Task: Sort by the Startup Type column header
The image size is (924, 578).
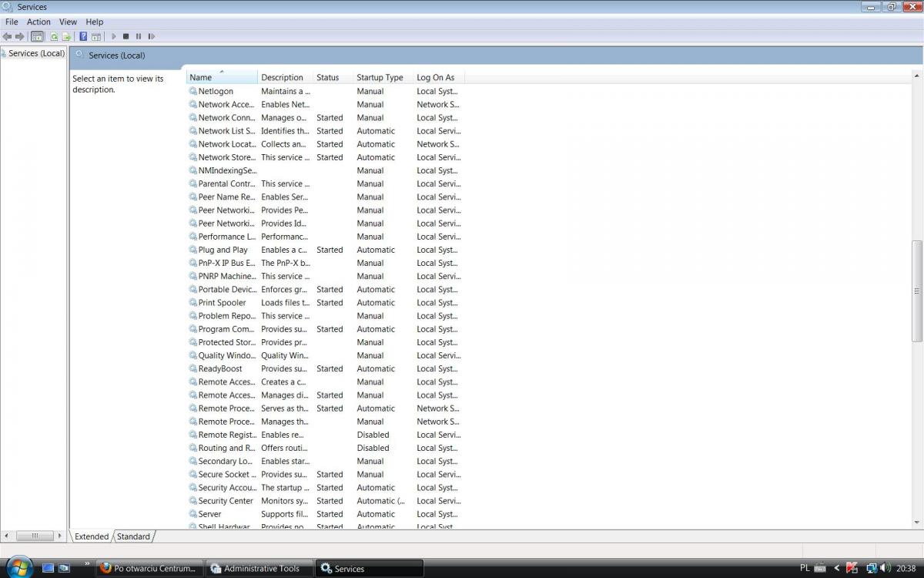Action: [383, 77]
